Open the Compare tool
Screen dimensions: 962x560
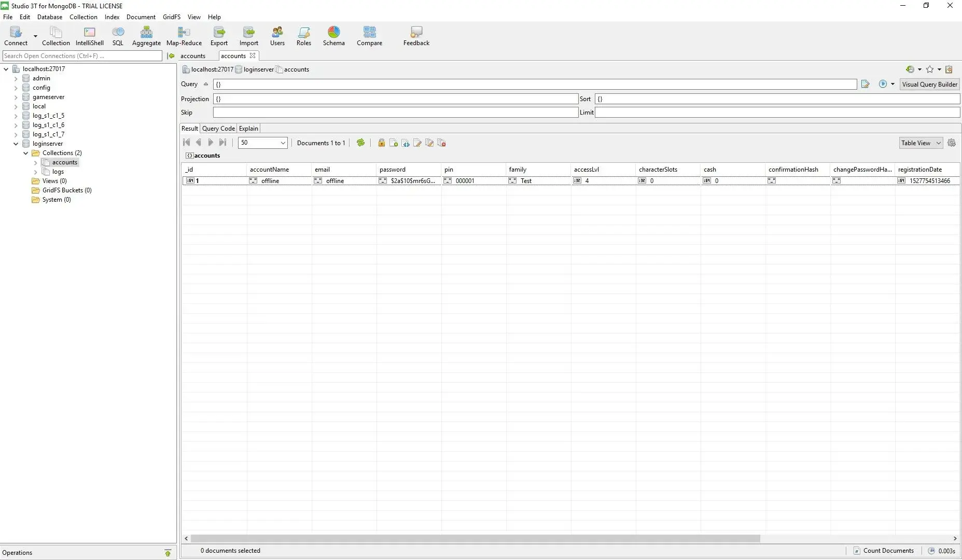click(369, 36)
